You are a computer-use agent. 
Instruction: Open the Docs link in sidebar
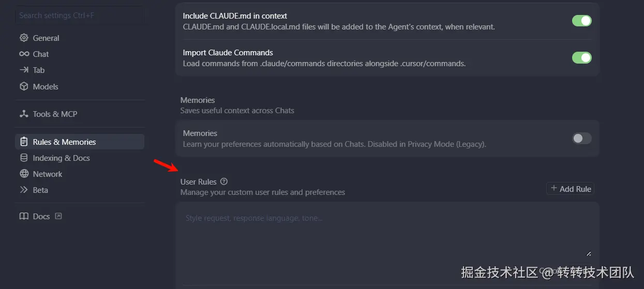coord(41,216)
